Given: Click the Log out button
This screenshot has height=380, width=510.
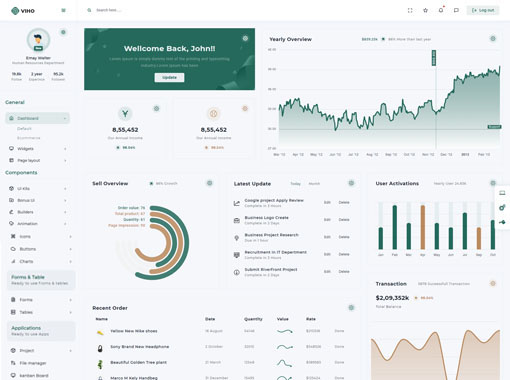Looking at the screenshot, I should tap(483, 10).
